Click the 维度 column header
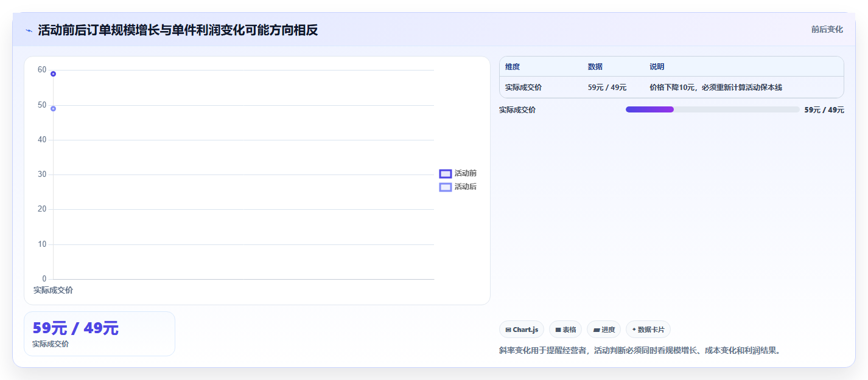The image size is (868, 380). pos(513,67)
